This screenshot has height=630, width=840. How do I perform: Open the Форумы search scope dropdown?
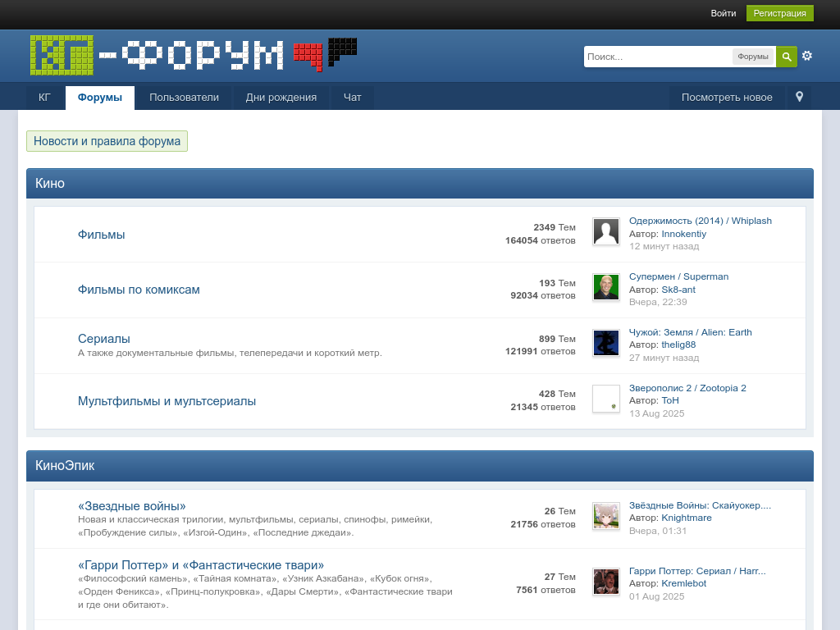752,57
